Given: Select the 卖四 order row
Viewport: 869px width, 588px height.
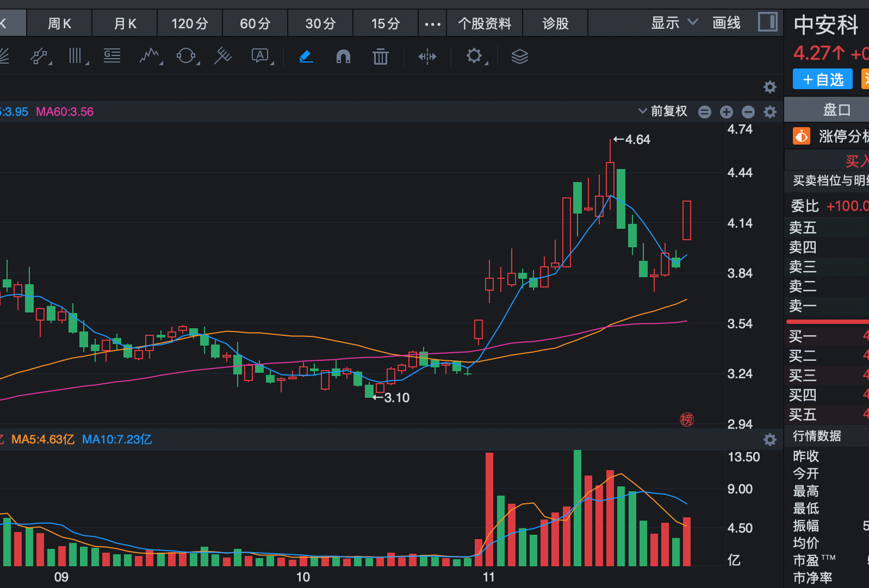Looking at the screenshot, I should tap(827, 247).
